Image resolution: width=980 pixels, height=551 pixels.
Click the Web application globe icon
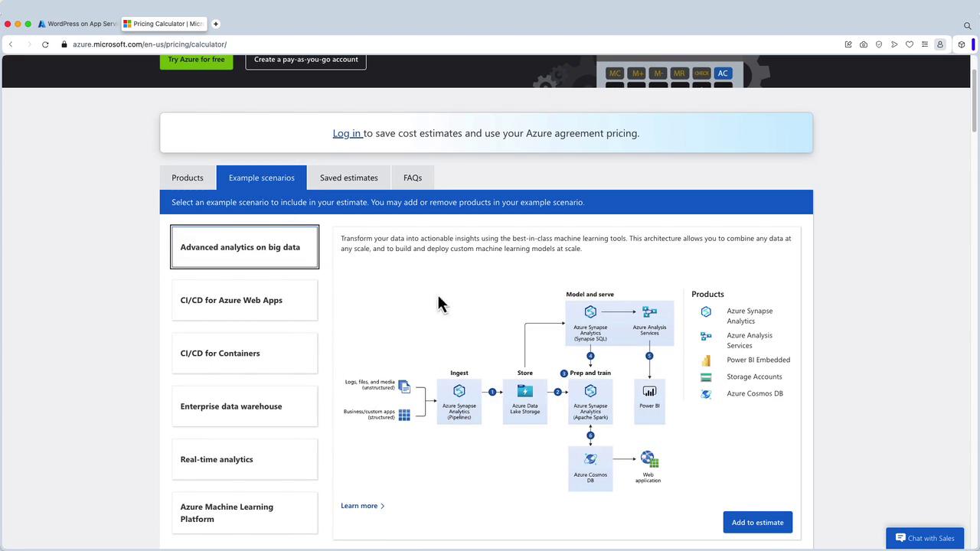[x=649, y=459]
